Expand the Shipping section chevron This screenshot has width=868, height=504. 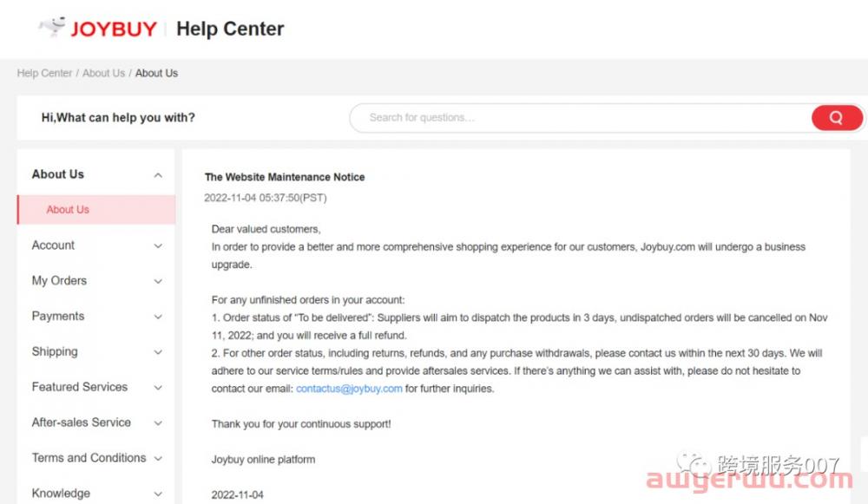pos(158,352)
